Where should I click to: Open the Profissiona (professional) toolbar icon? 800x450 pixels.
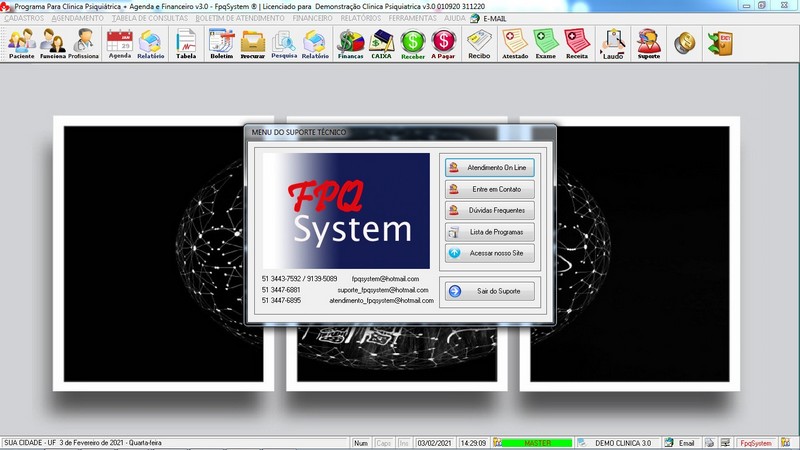point(83,44)
